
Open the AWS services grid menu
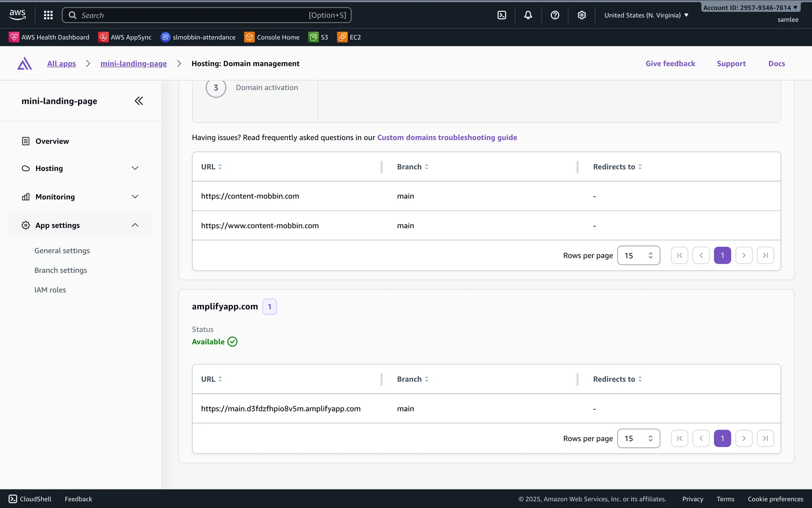click(x=48, y=15)
